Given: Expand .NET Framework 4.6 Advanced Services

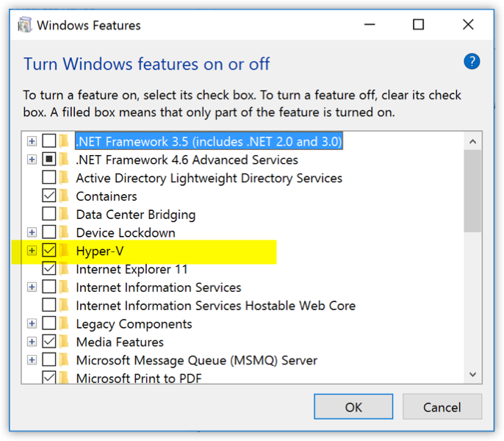Looking at the screenshot, I should [32, 159].
